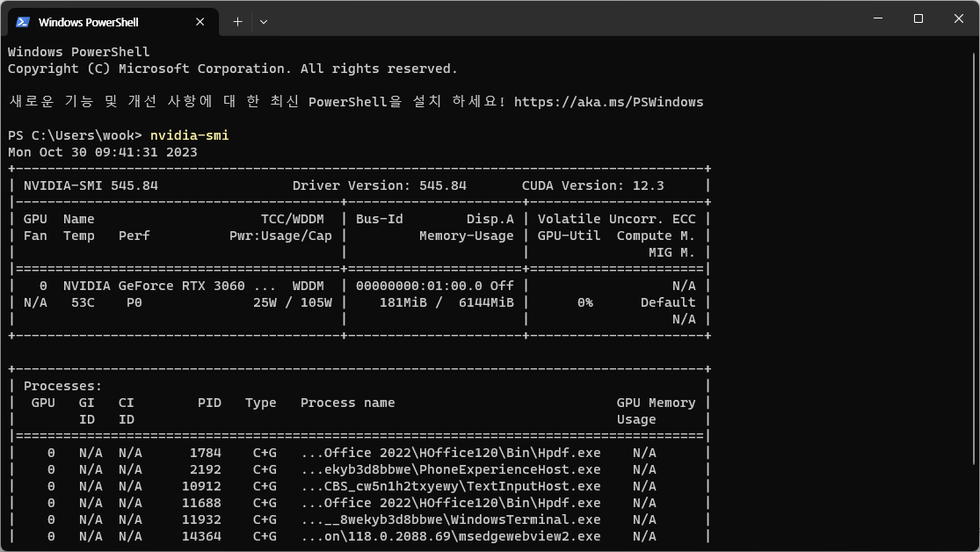Click the typed nvidia-smi command

[x=189, y=135]
